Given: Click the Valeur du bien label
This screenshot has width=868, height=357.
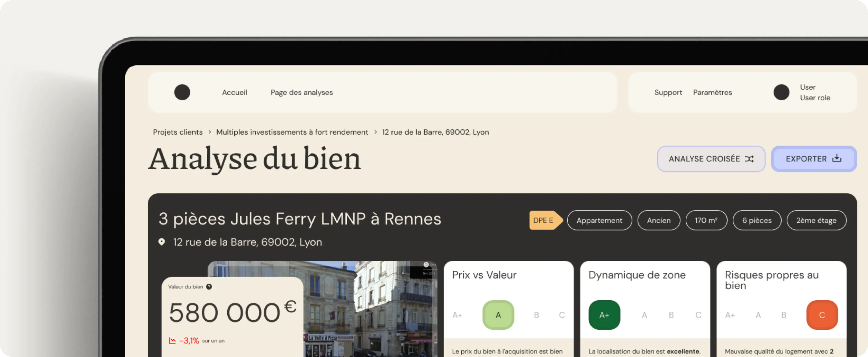Looking at the screenshot, I should pyautogui.click(x=185, y=287).
